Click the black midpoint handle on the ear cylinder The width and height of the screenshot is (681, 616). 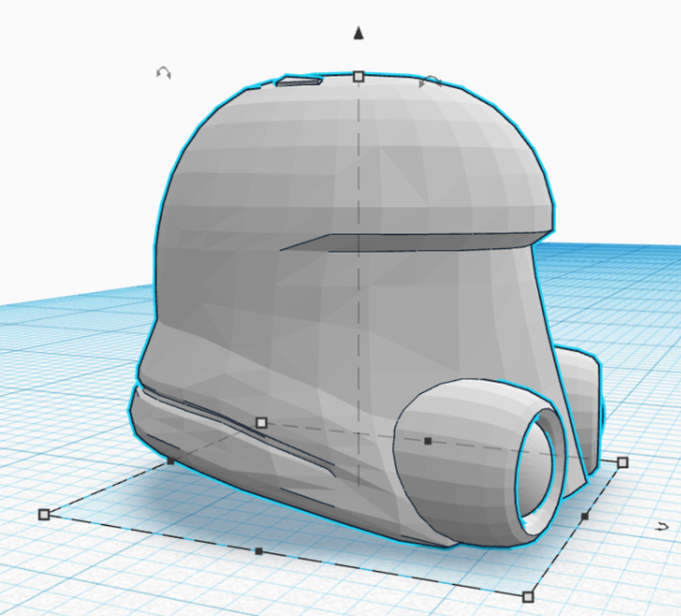[x=428, y=441]
